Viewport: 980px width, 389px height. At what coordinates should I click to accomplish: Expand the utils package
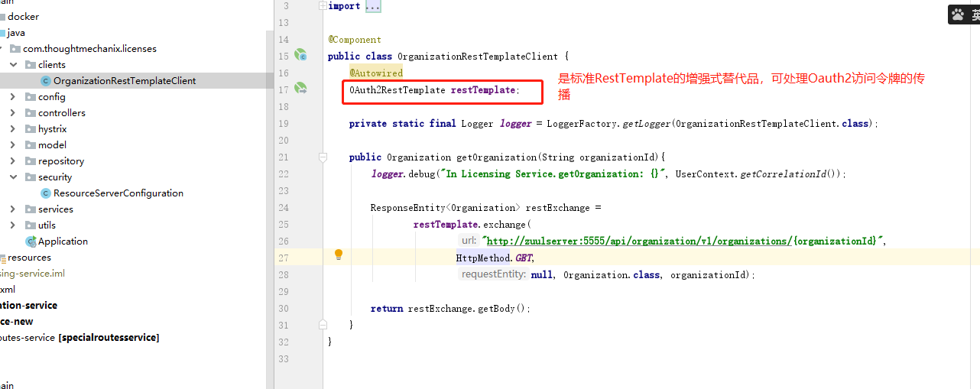click(13, 225)
